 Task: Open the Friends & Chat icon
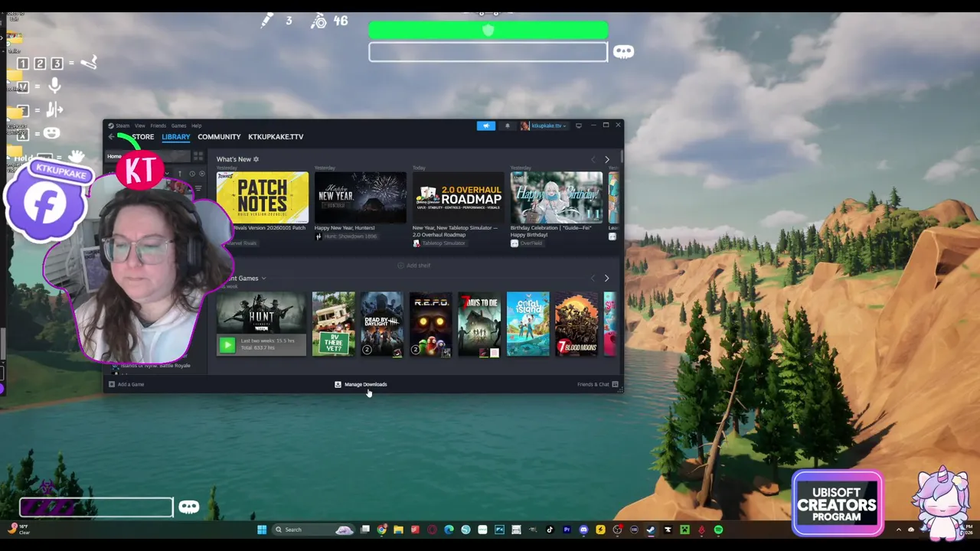click(x=615, y=384)
